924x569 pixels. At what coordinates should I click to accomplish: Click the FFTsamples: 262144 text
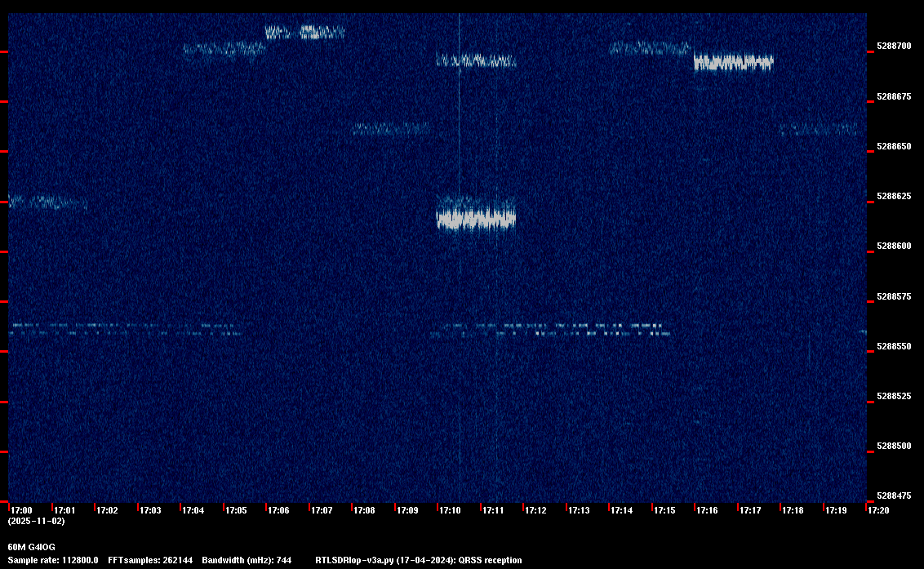point(150,560)
